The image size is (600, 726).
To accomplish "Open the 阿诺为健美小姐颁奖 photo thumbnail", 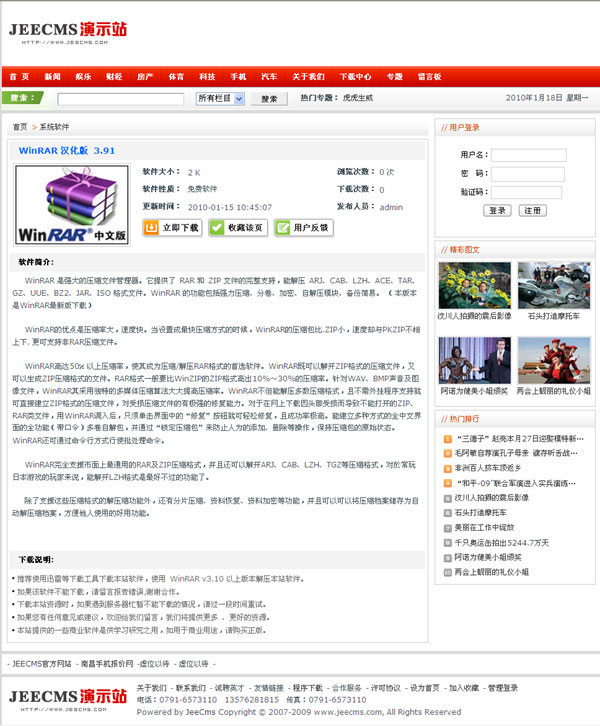I will (x=475, y=360).
